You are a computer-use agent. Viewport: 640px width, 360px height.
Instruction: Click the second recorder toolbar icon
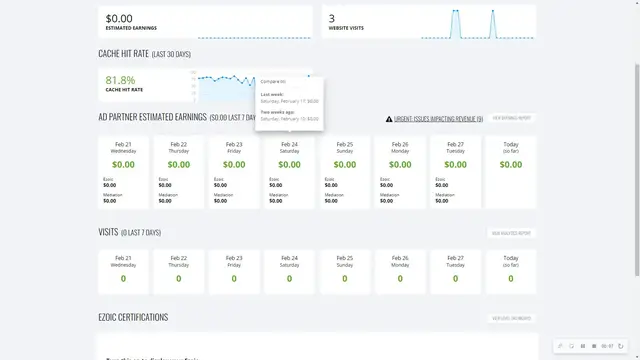pyautogui.click(x=571, y=346)
